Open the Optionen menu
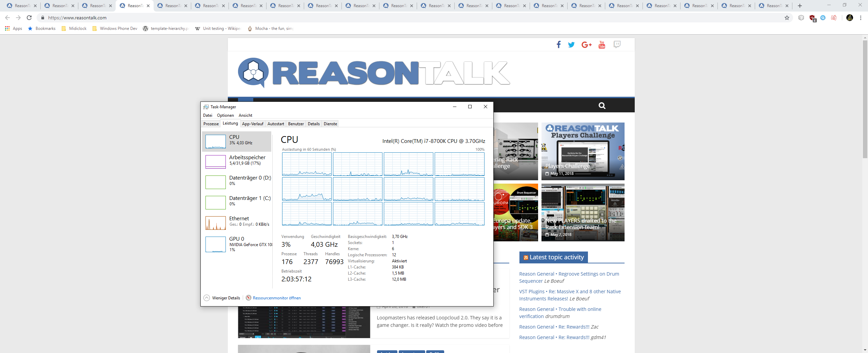868x353 pixels. coord(225,115)
